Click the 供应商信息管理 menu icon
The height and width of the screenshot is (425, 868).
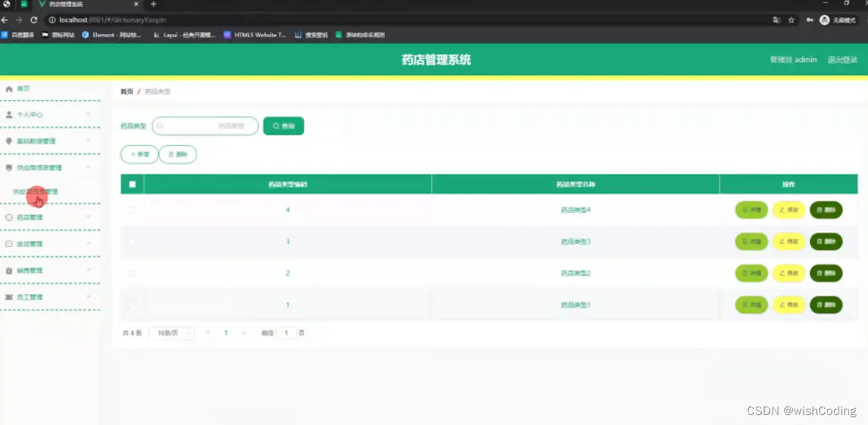click(x=9, y=168)
